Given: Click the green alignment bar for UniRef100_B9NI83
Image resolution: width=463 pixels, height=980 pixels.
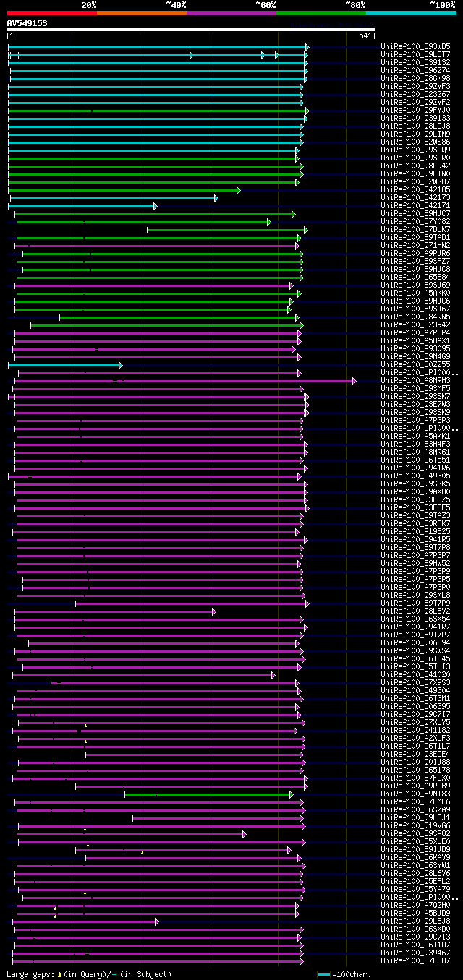Looking at the screenshot, I should point(209,794).
